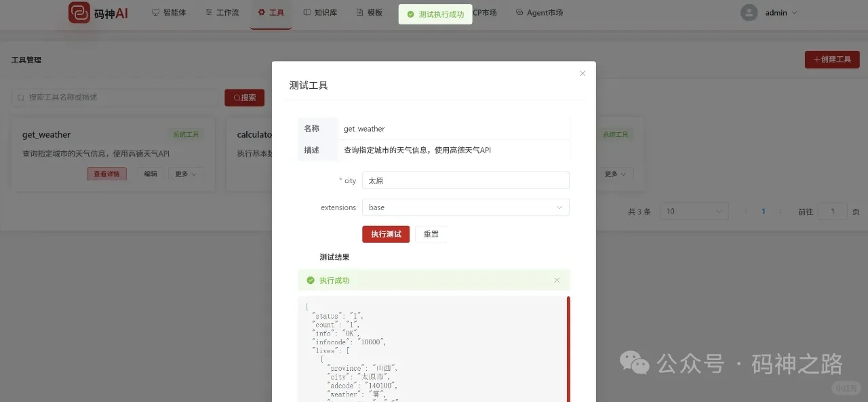Click the 执行测试 button
868x402 pixels.
tap(385, 233)
